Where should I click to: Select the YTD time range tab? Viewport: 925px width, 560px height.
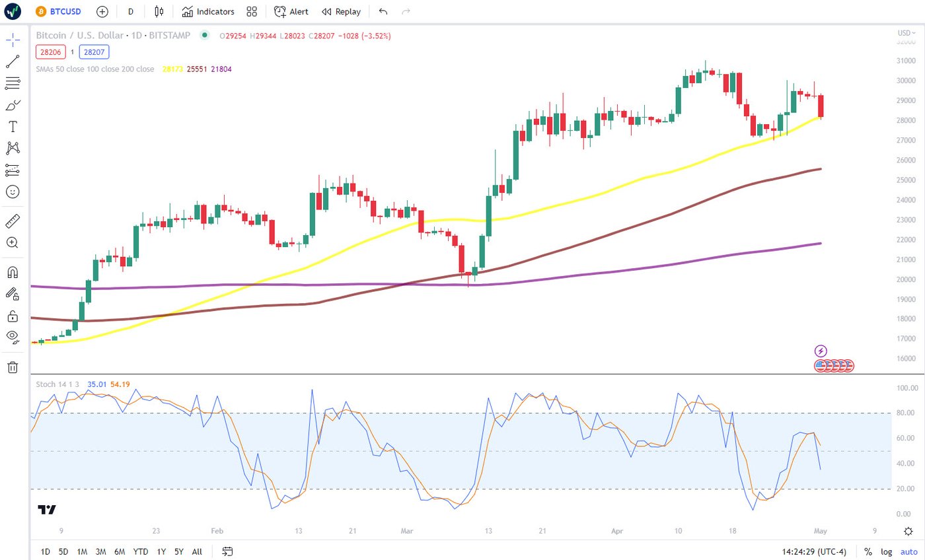coord(140,551)
